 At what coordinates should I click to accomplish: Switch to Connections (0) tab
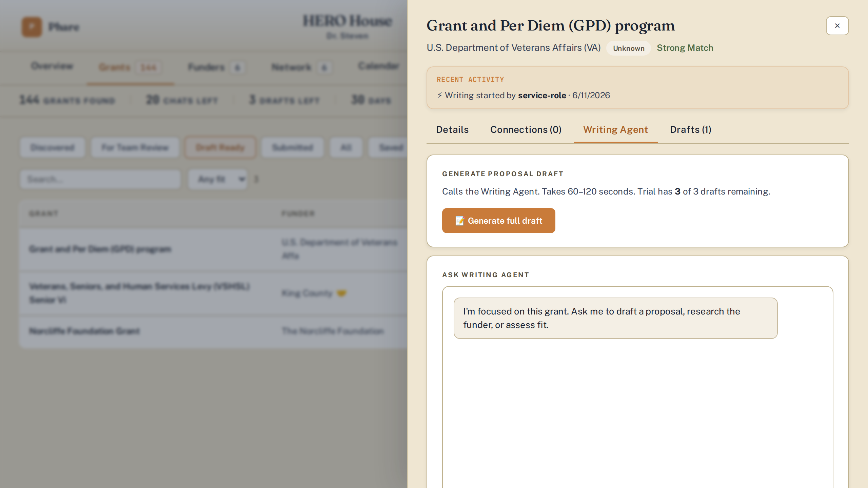pyautogui.click(x=526, y=129)
